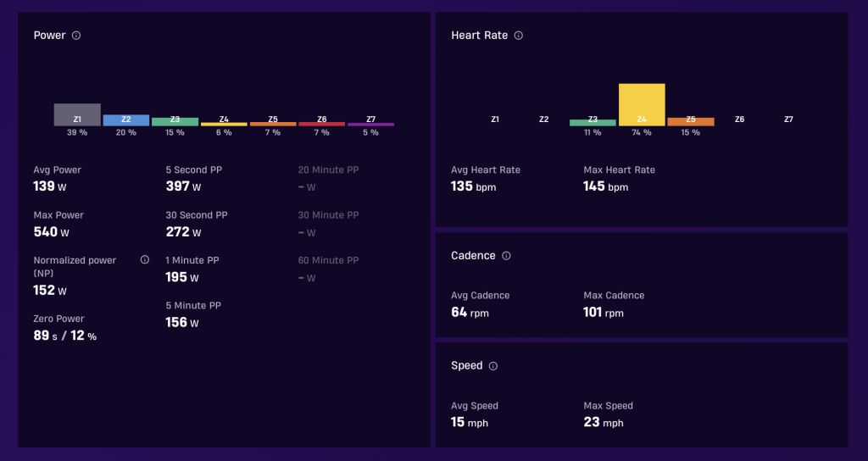This screenshot has width=868, height=461.
Task: Click the Z6 label in Heart Rate chart
Action: 739,119
